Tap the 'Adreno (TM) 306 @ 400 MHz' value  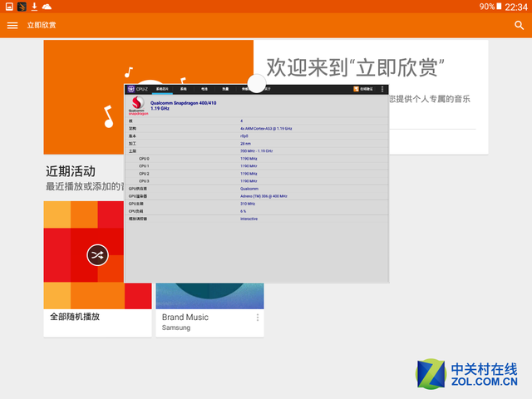click(x=264, y=196)
